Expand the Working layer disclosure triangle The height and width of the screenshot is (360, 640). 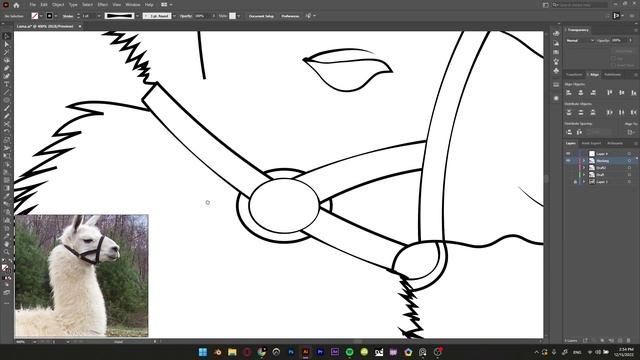point(584,161)
